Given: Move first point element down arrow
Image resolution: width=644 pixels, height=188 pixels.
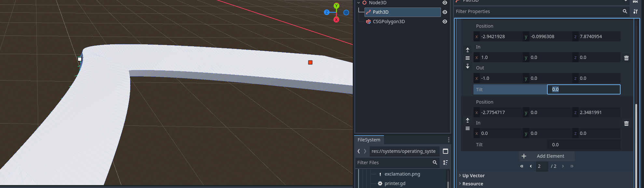Looking at the screenshot, I should click(468, 66).
